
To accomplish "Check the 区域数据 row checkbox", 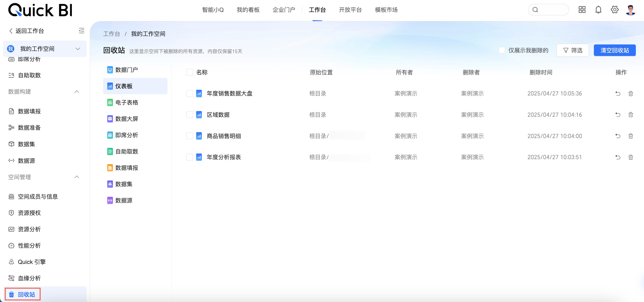I will pos(190,115).
